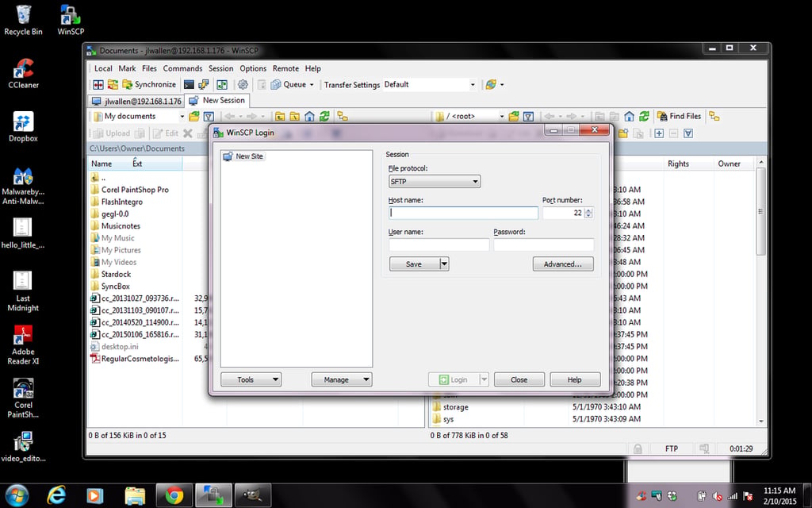Open the Options menu
Viewport: 812px width, 508px height.
pos(253,68)
